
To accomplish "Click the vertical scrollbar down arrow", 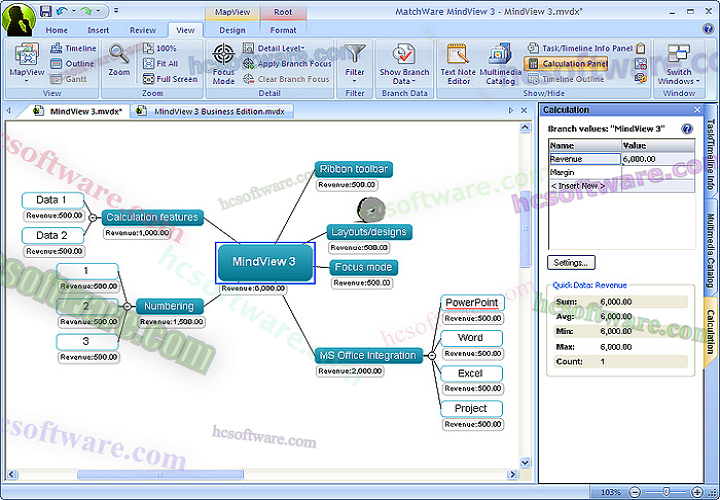I will [x=525, y=462].
